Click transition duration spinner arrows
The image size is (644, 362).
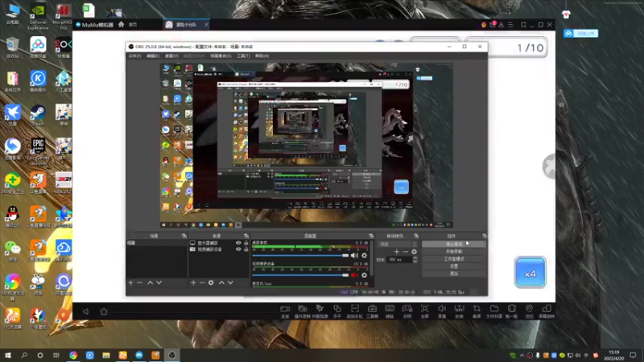415,259
